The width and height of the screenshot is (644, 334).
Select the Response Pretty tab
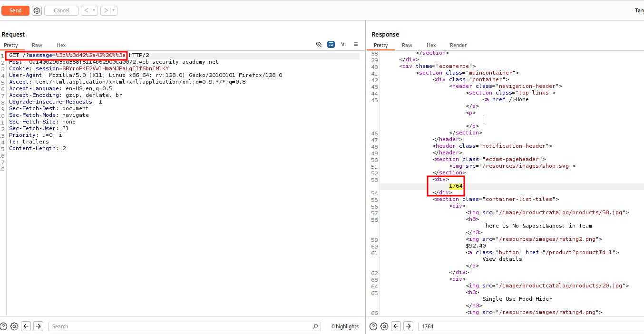pyautogui.click(x=381, y=45)
